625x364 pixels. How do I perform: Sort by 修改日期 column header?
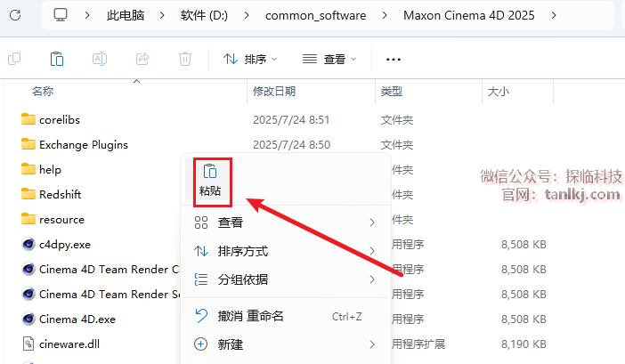coord(274,91)
